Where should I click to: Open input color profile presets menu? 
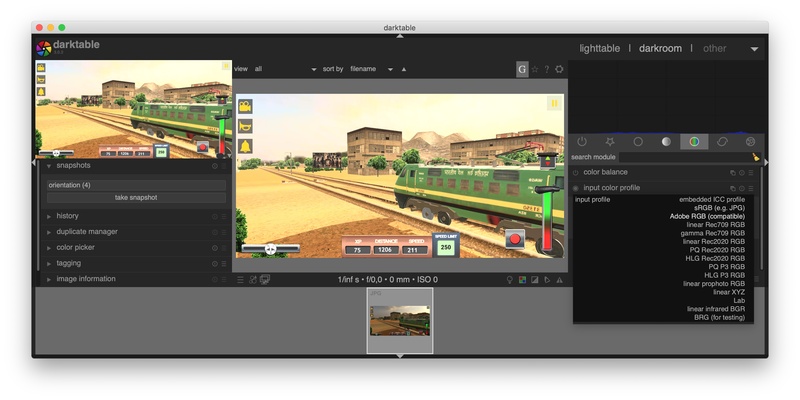(x=751, y=188)
